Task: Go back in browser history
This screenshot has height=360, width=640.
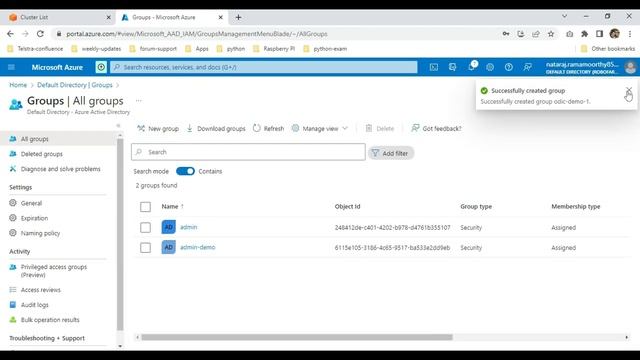Action: point(10,34)
